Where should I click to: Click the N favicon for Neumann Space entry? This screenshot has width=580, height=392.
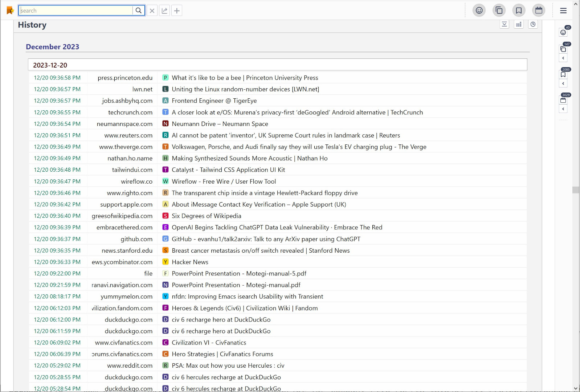[x=166, y=124]
